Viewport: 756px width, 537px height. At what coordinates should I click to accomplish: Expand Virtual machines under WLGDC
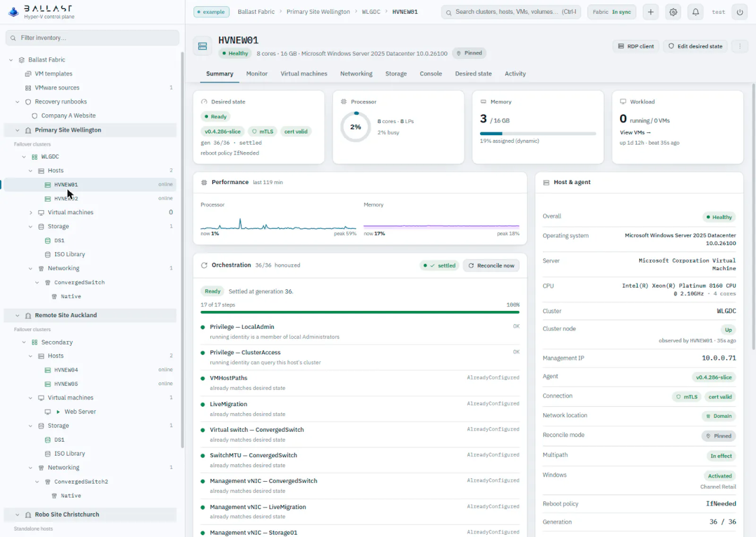click(x=31, y=213)
